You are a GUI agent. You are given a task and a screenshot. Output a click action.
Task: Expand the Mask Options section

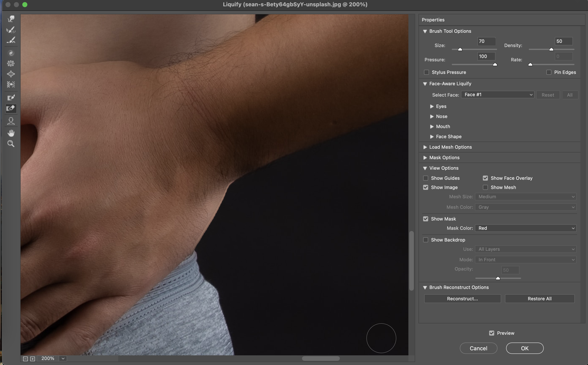coord(425,157)
